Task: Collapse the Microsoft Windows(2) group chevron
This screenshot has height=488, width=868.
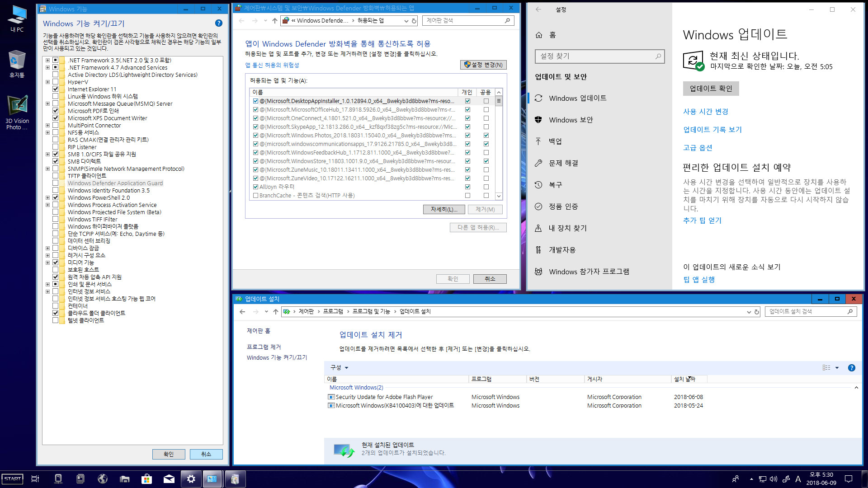Action: pyautogui.click(x=856, y=388)
